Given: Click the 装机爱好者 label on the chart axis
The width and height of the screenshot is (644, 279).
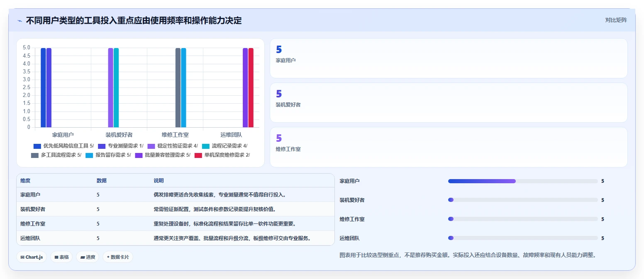Looking at the screenshot, I should [119, 135].
